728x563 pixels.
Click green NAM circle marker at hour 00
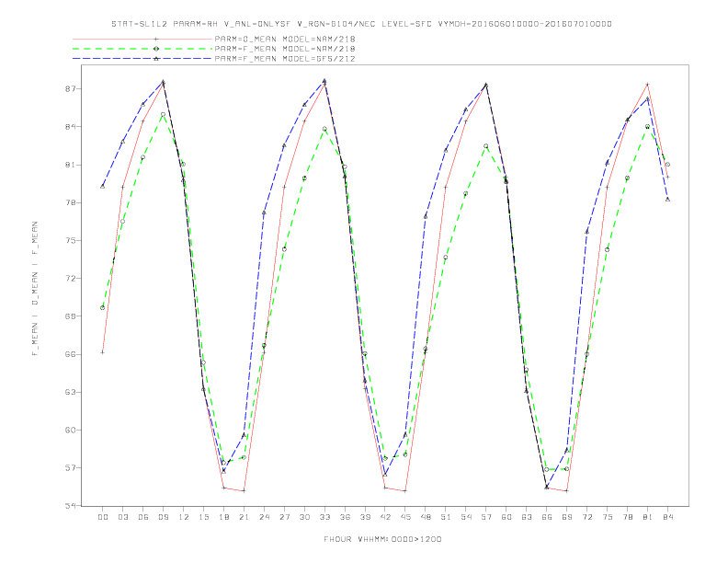point(103,307)
